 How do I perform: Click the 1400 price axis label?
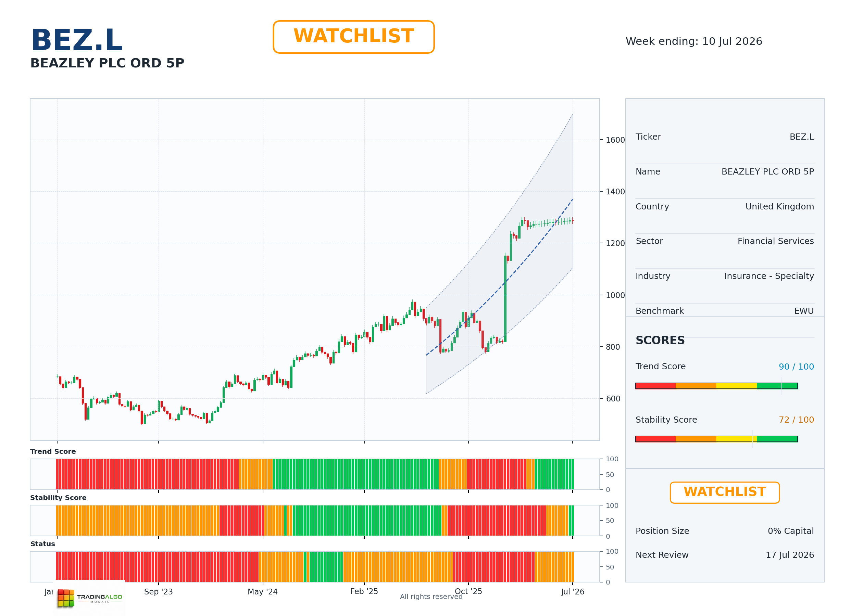pyautogui.click(x=615, y=192)
